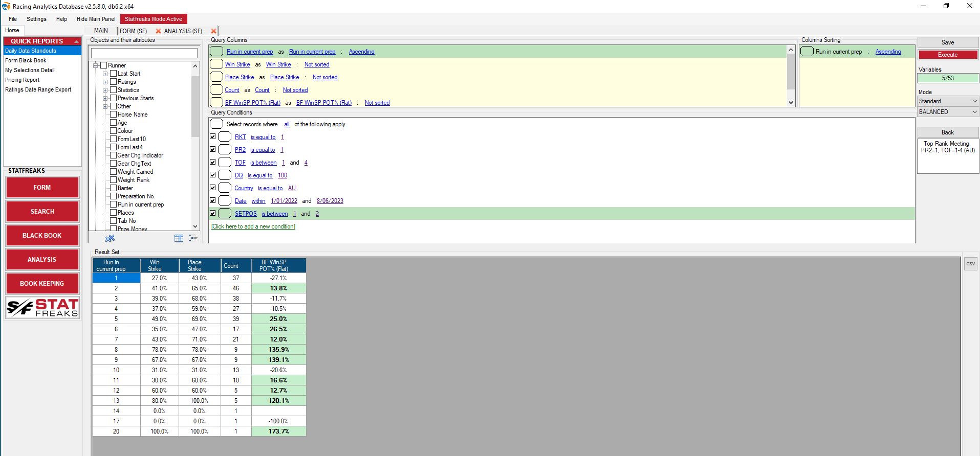Click the rounded handle beside Win Strike column
The height and width of the screenshot is (456, 980).
(216, 64)
